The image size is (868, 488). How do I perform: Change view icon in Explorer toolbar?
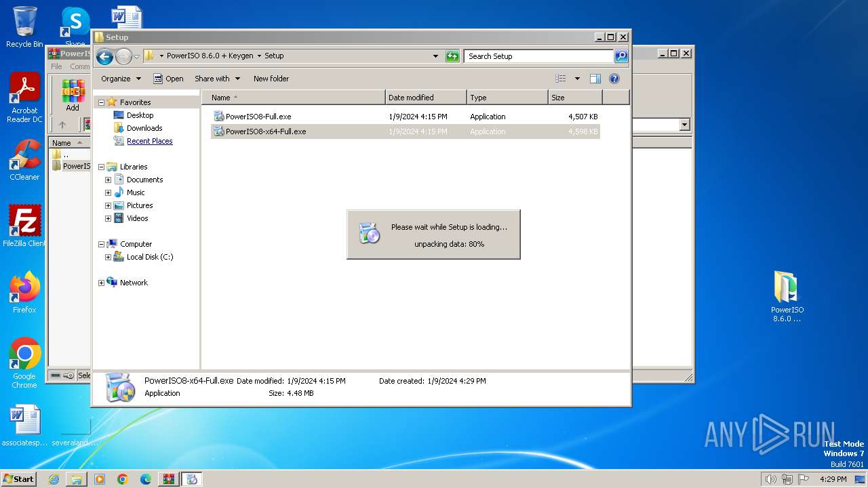tap(561, 79)
